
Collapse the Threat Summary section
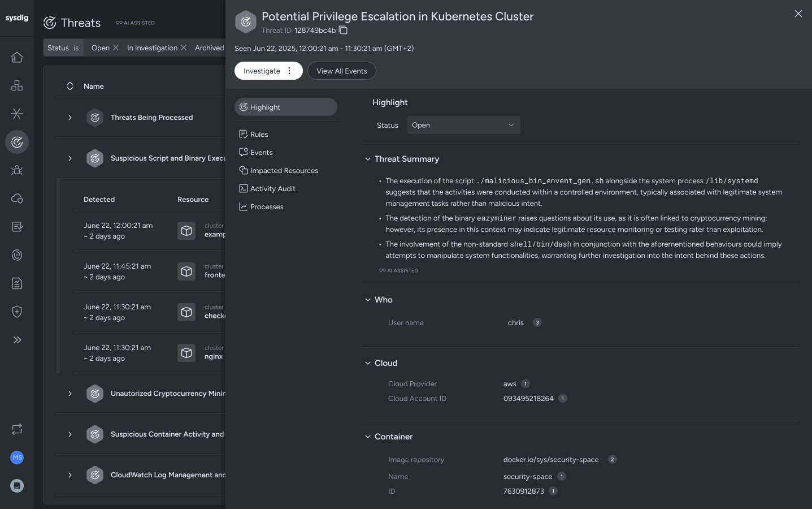point(368,159)
